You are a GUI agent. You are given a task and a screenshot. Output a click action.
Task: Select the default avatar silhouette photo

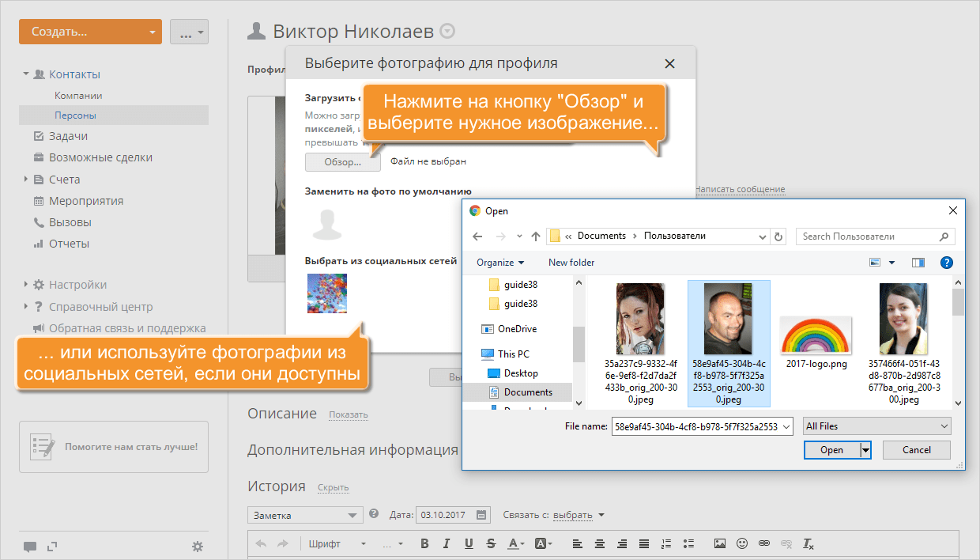326,223
